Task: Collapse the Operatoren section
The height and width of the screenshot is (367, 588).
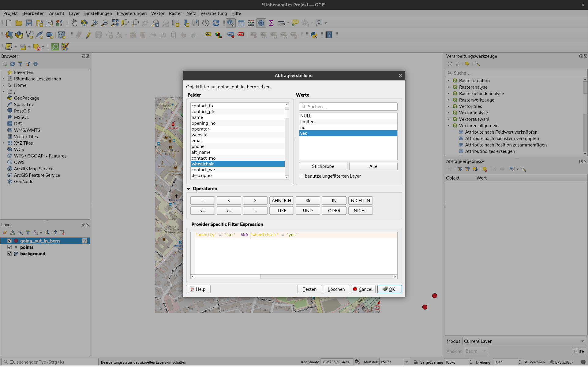Action: pos(189,189)
